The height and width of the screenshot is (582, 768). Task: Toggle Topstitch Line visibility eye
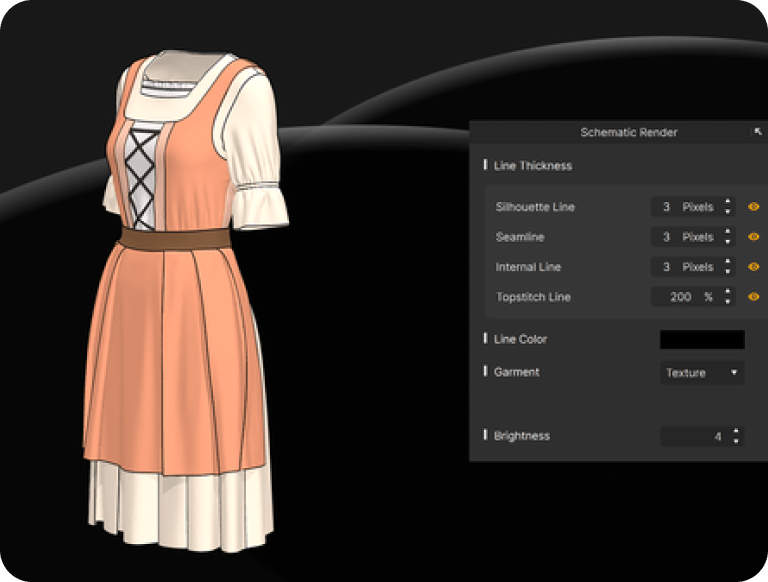pos(754,297)
